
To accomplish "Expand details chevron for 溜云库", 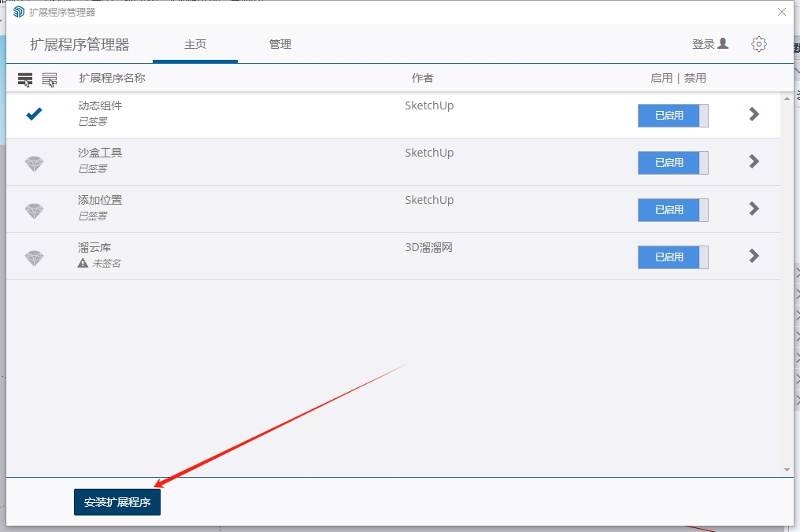I will click(754, 256).
